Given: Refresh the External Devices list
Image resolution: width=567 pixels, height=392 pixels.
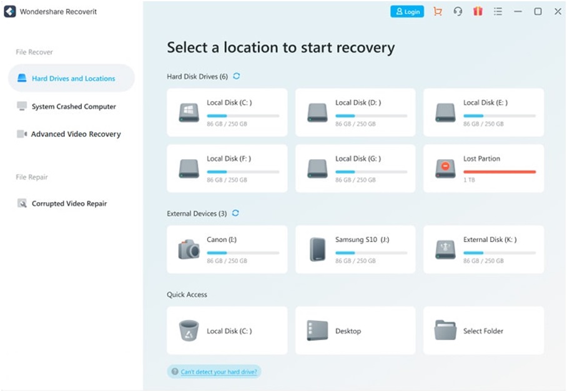Looking at the screenshot, I should point(235,213).
